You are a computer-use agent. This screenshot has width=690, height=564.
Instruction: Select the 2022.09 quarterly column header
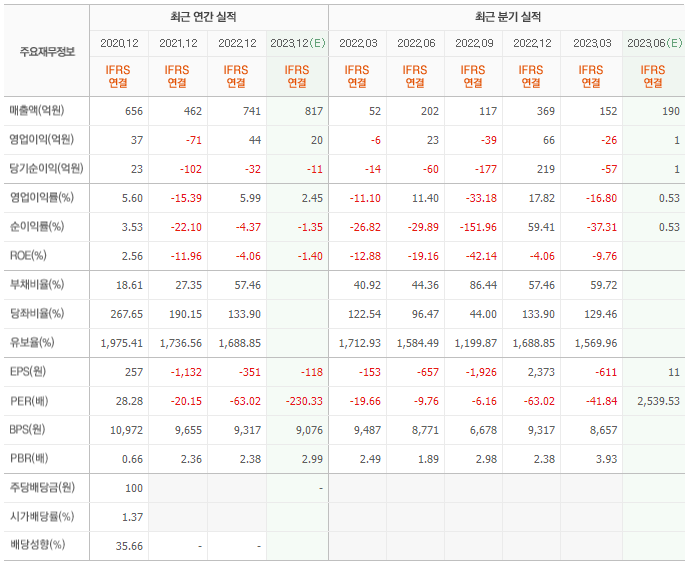(x=474, y=43)
